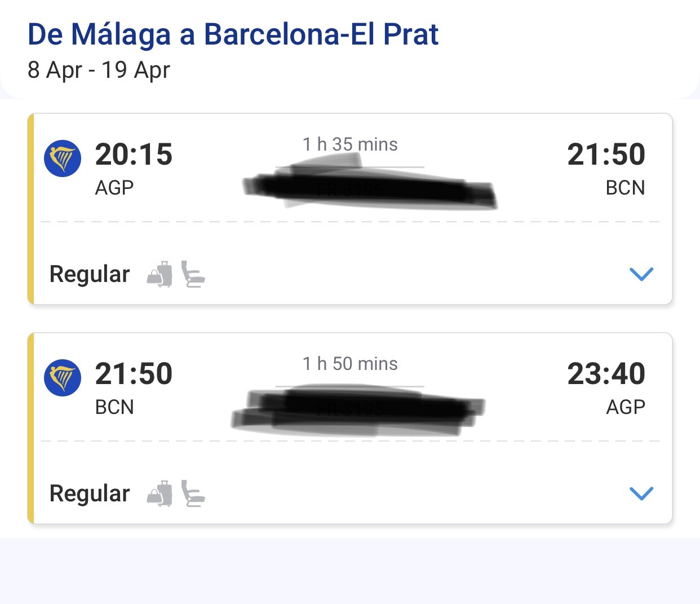This screenshot has height=604, width=700.
Task: Open the Málaga to Barcelona-El Prat route heading
Action: coord(233,34)
